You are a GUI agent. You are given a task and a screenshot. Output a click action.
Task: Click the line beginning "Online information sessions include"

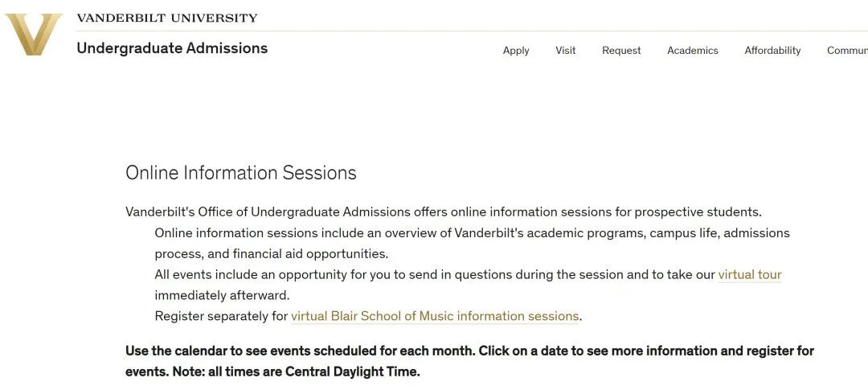[472, 233]
